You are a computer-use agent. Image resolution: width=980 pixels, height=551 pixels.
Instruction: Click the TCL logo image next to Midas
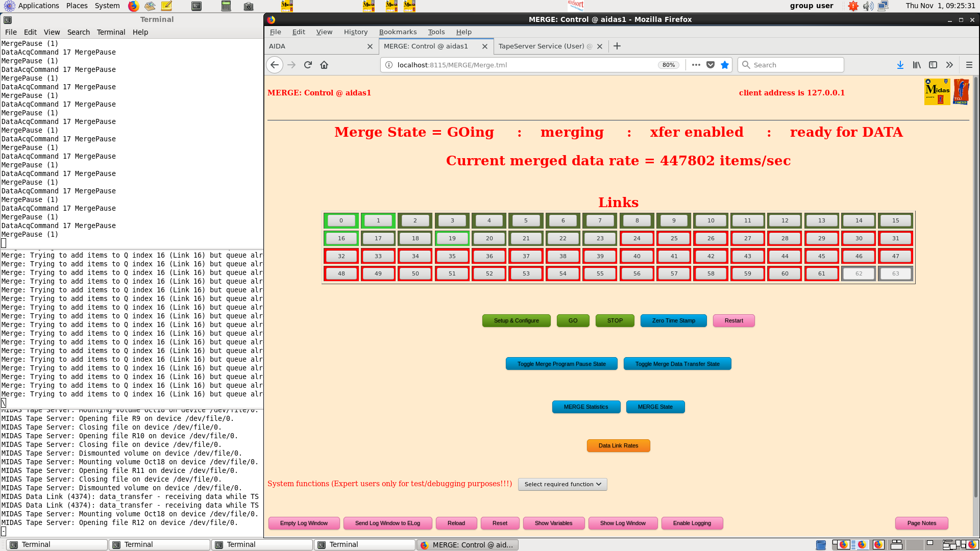point(961,92)
